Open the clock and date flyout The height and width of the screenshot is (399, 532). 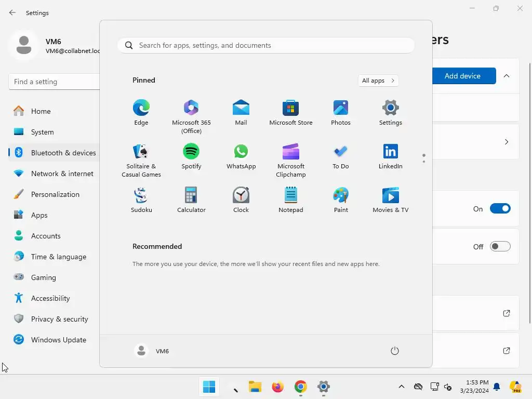click(474, 387)
